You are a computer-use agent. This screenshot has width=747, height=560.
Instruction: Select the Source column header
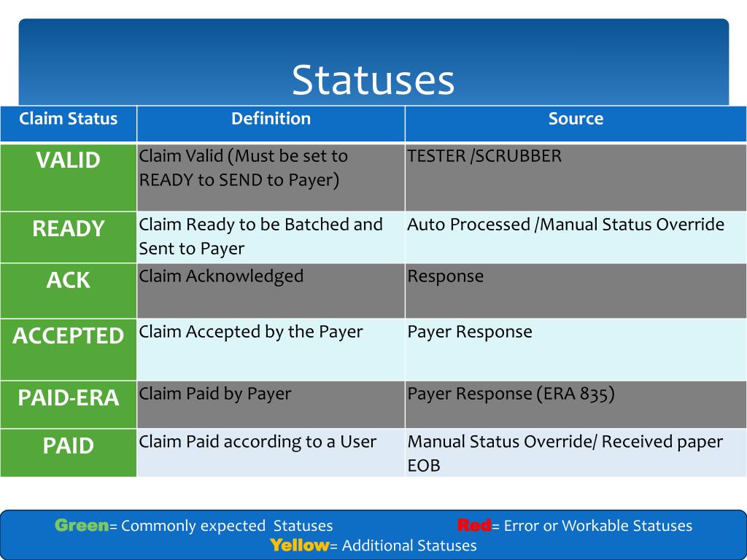tap(576, 124)
